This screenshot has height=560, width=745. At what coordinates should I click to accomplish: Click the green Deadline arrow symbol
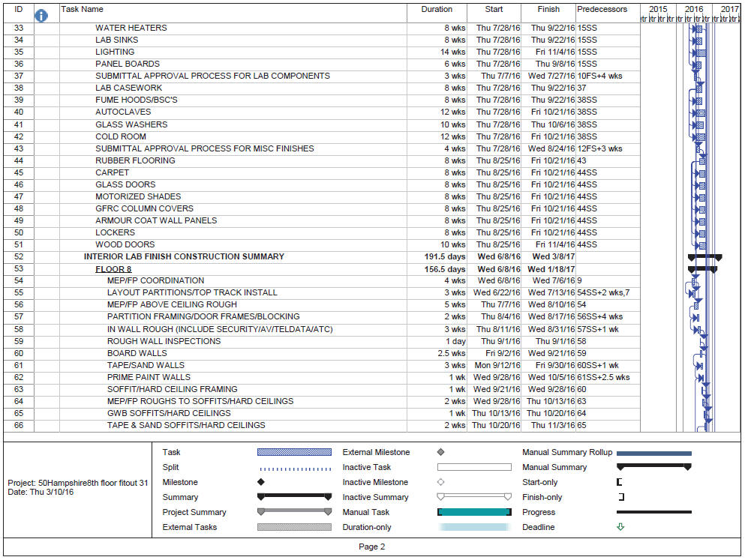click(x=620, y=527)
